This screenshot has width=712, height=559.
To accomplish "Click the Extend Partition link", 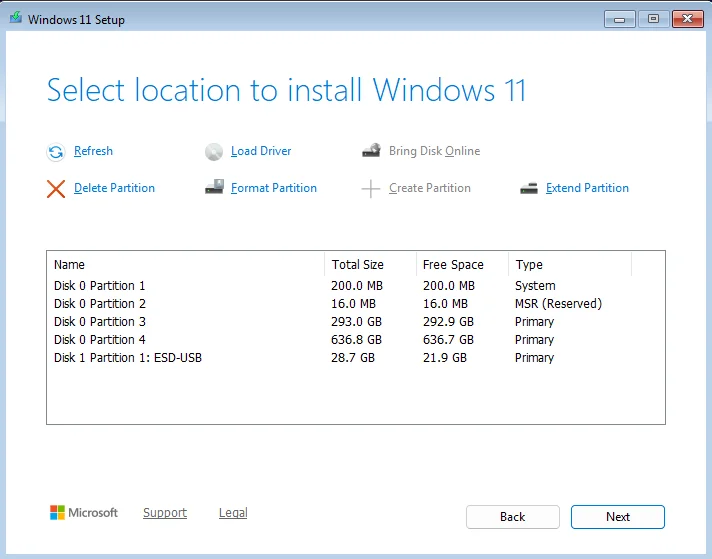I will click(x=587, y=188).
